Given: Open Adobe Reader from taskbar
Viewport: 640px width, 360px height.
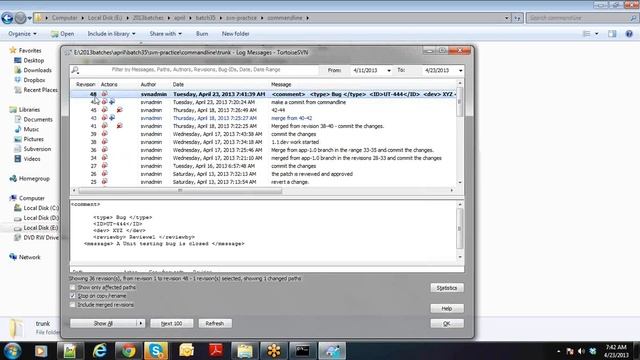Looking at the screenshot, I should tap(216, 351).
